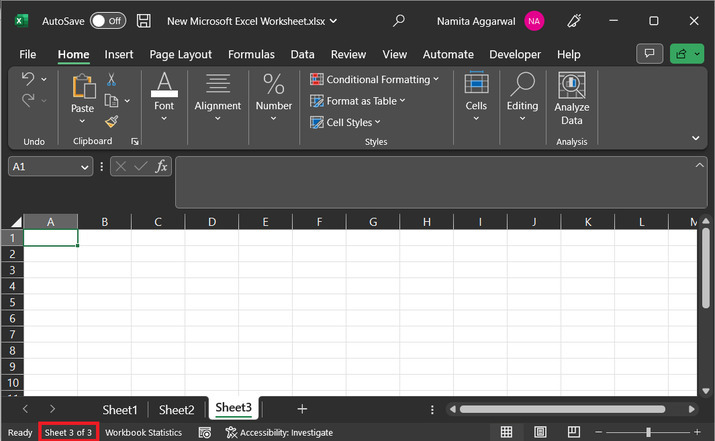Switch to Normal view icon
The image size is (715, 441).
506,431
